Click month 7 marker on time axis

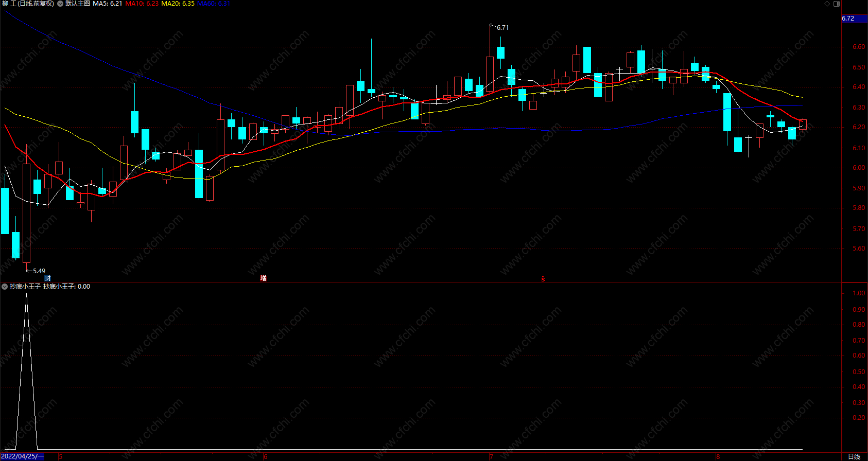click(491, 457)
